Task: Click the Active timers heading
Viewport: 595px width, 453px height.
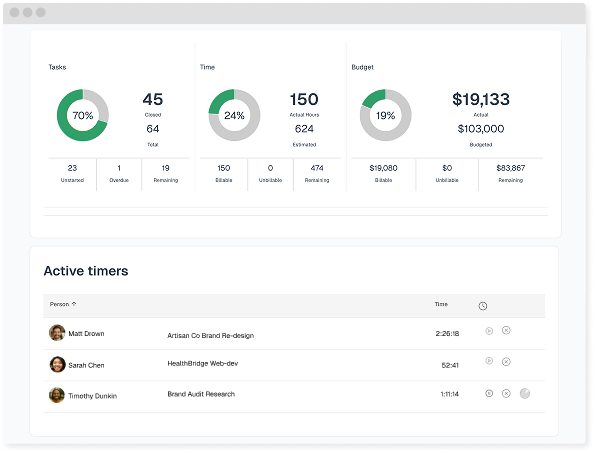Action: tap(86, 271)
